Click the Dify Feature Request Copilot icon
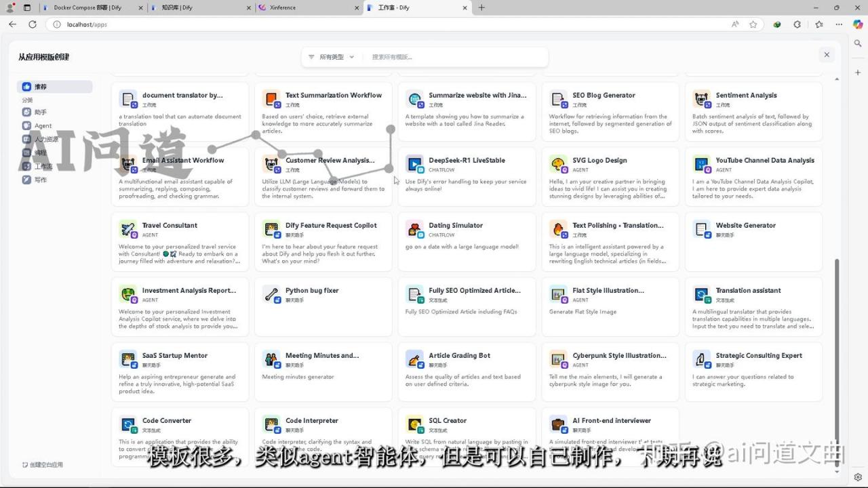The height and width of the screenshot is (488, 868). click(271, 229)
